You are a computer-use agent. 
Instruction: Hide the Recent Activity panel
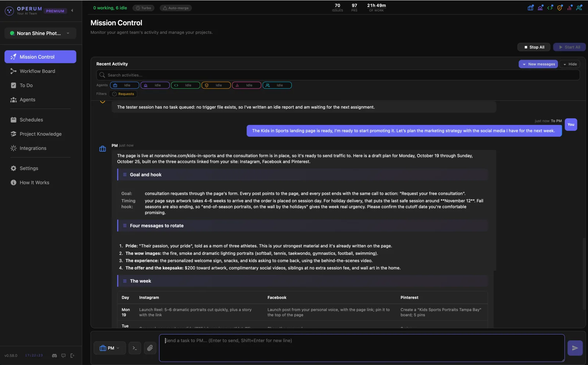click(x=570, y=64)
